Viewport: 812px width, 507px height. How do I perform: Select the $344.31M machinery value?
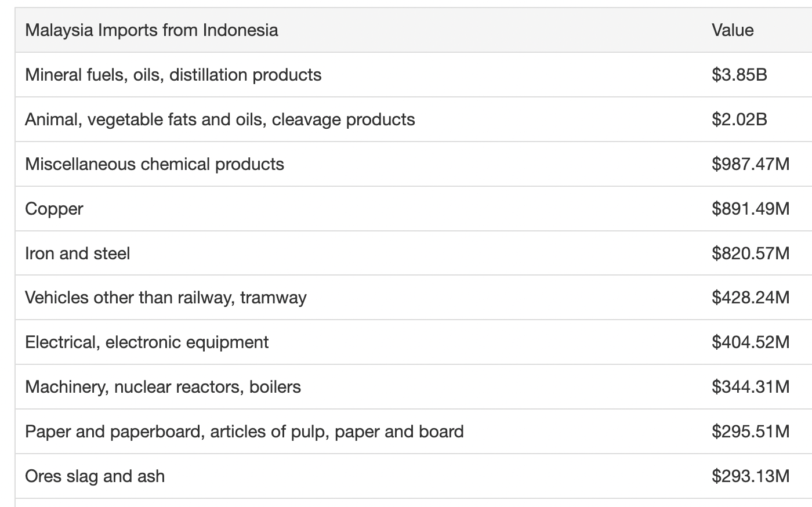tap(751, 387)
